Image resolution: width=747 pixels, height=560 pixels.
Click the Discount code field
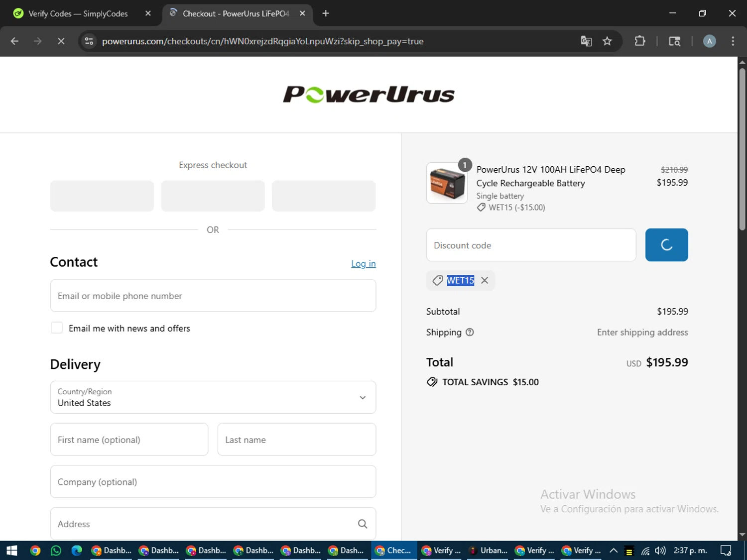tap(531, 245)
